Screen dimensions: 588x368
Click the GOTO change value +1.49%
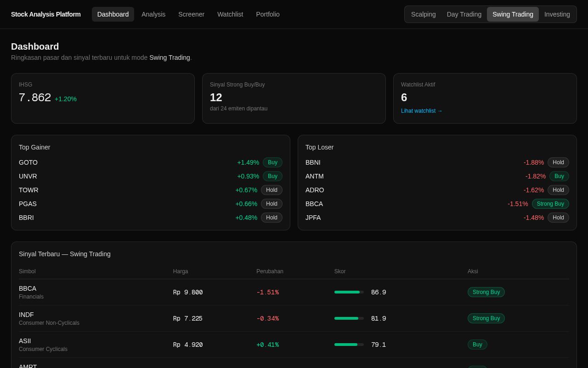point(248,162)
